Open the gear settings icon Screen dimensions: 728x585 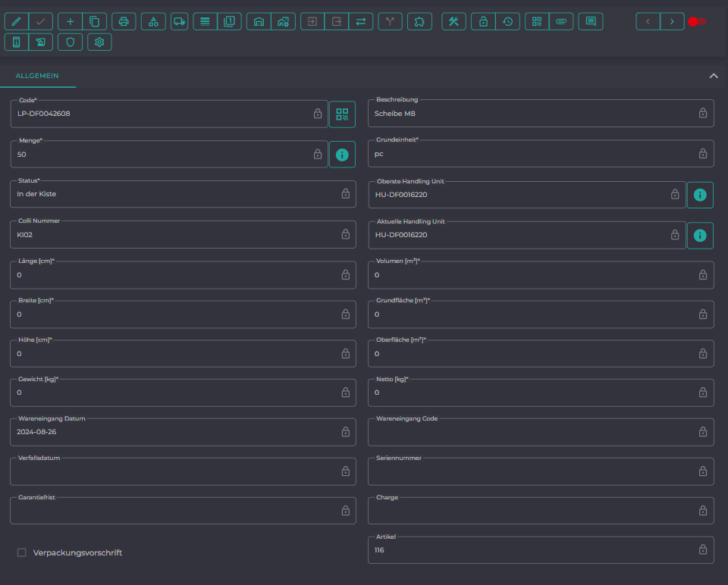pos(99,42)
